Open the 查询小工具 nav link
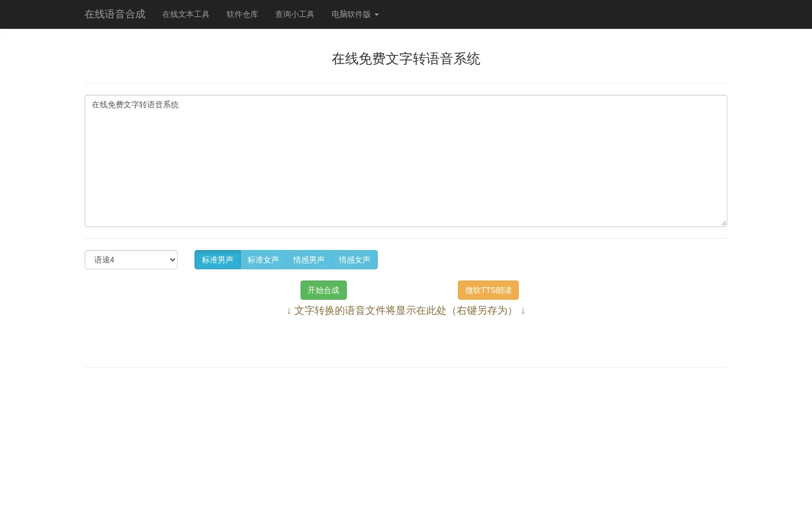Viewport: 812px width, 508px height. click(x=295, y=14)
